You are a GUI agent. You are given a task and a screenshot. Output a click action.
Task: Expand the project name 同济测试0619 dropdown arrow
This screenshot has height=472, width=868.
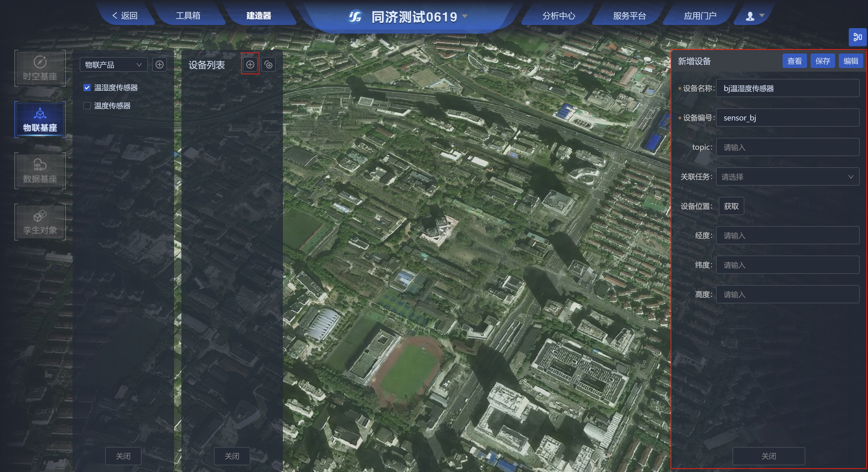pos(465,16)
